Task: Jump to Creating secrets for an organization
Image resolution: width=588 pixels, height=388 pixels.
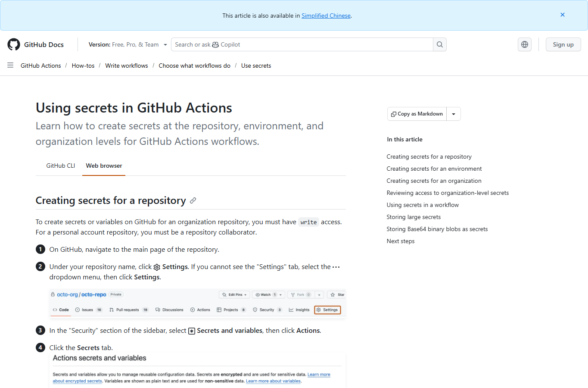Action: (x=434, y=181)
